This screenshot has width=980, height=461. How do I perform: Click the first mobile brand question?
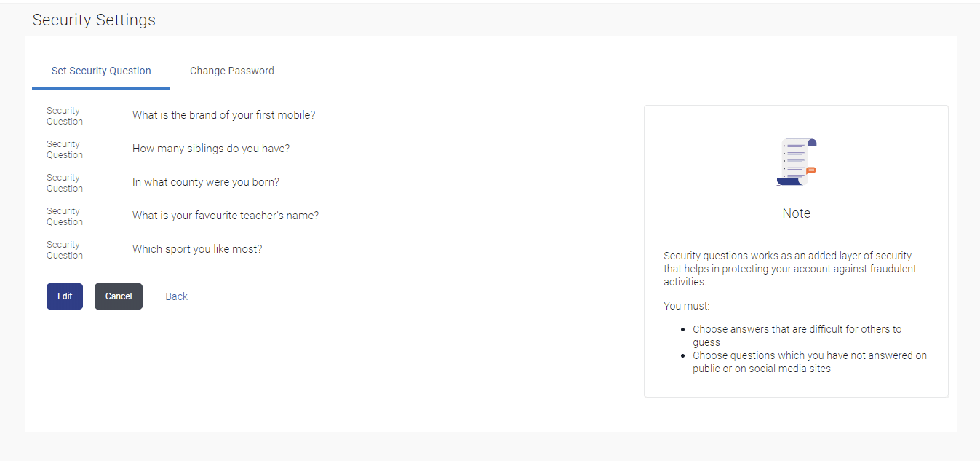(x=223, y=115)
